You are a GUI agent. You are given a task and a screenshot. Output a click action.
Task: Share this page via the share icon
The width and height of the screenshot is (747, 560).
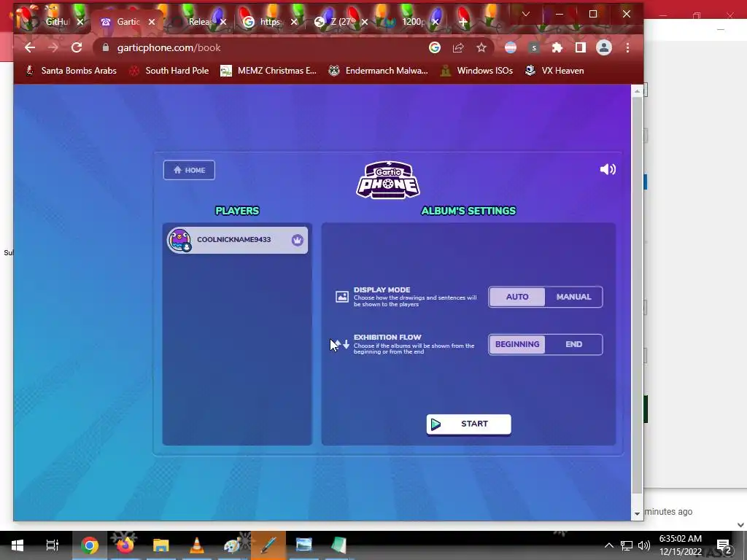(458, 47)
